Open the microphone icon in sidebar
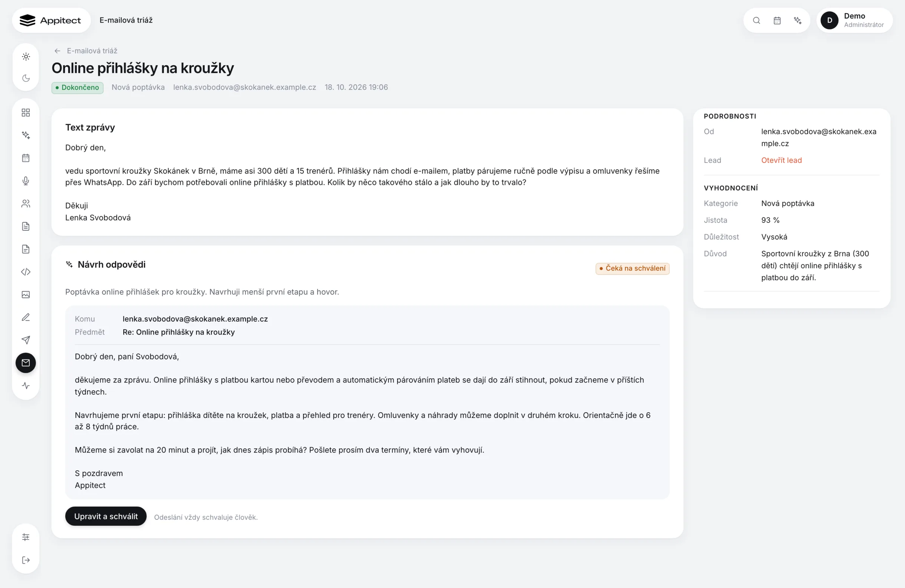This screenshot has width=905, height=588. point(26,181)
